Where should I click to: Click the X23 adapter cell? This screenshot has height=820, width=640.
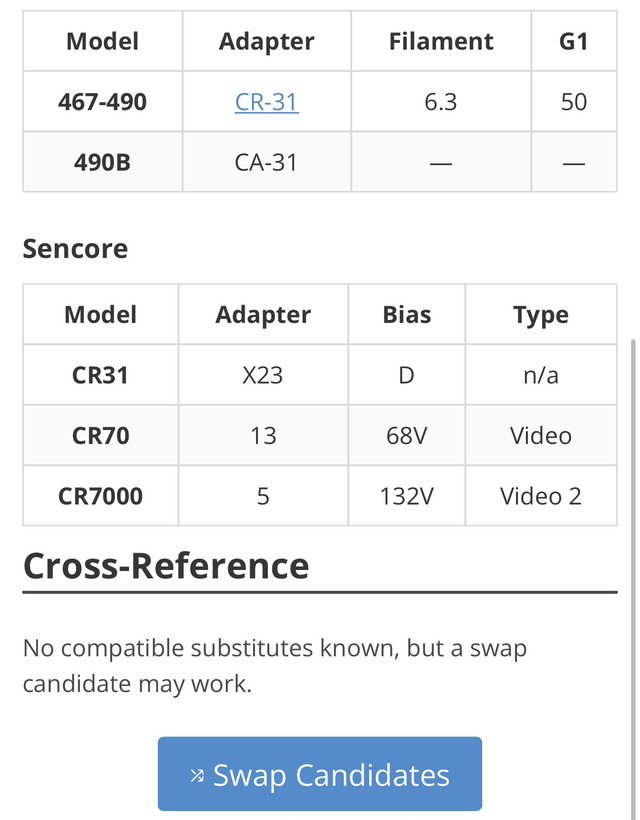[x=263, y=375]
